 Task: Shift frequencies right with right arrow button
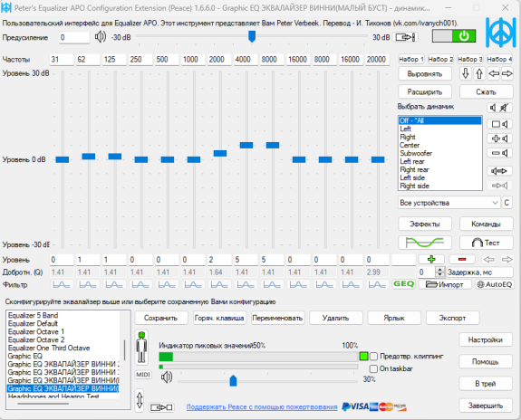coord(507,73)
